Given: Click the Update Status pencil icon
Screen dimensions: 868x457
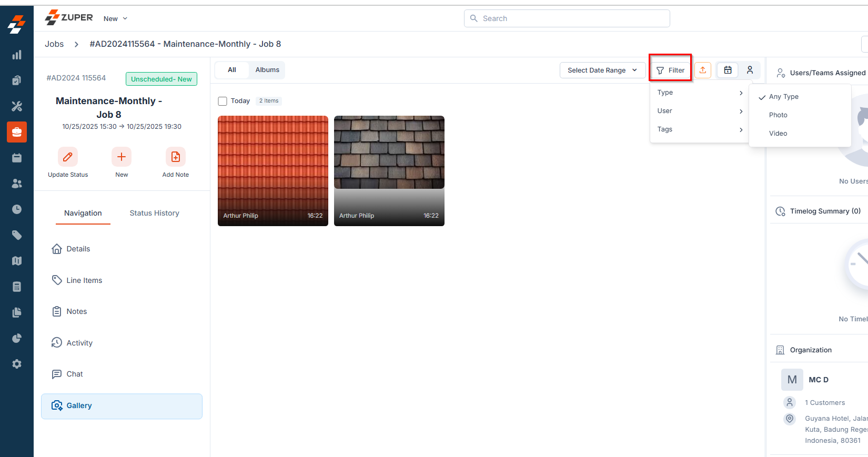Looking at the screenshot, I should [68, 157].
